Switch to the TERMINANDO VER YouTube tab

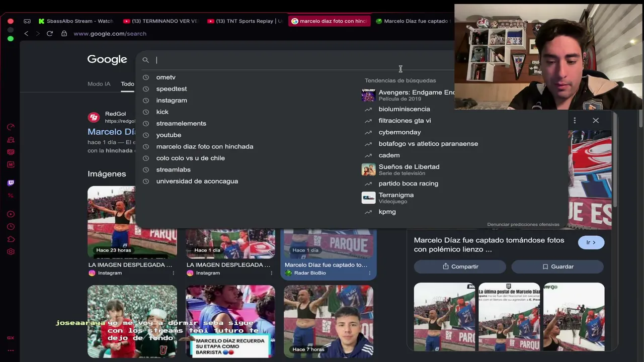click(x=161, y=21)
